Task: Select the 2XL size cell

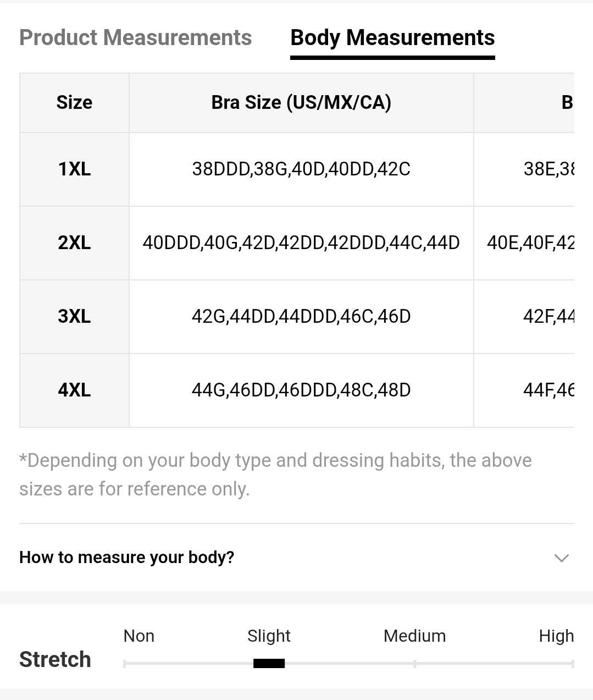Action: click(74, 243)
